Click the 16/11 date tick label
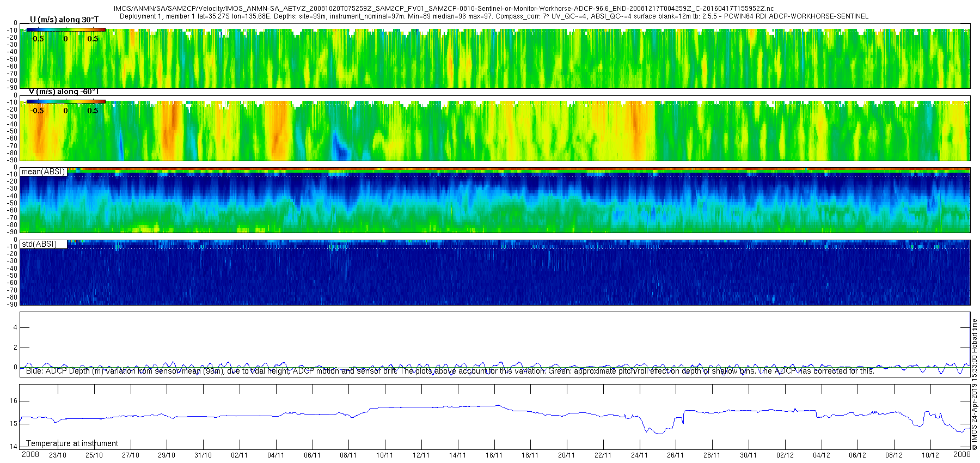This screenshot has width=980, height=463. tap(494, 455)
